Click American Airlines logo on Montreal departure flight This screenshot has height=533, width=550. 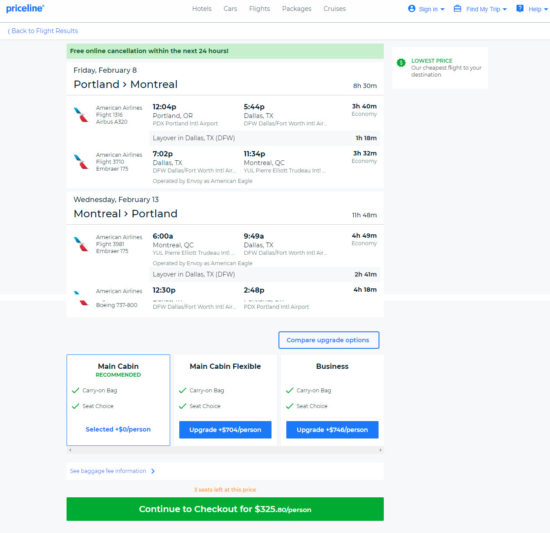pos(81,244)
